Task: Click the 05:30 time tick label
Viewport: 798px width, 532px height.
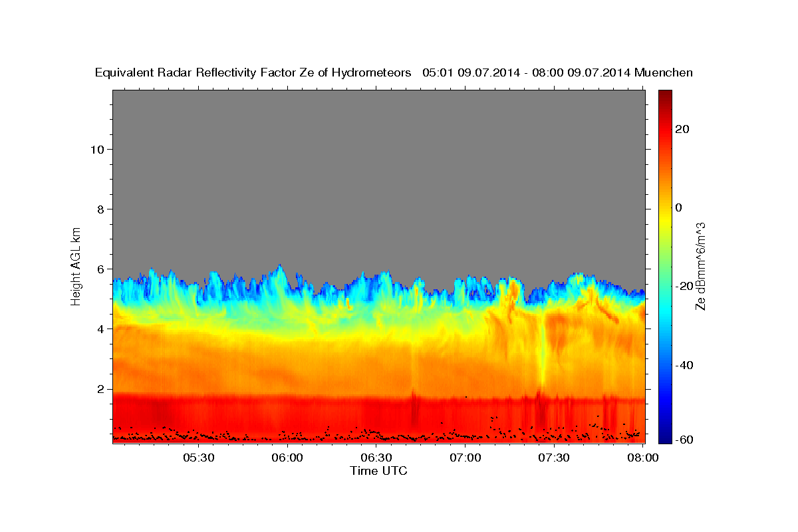Action: click(199, 457)
